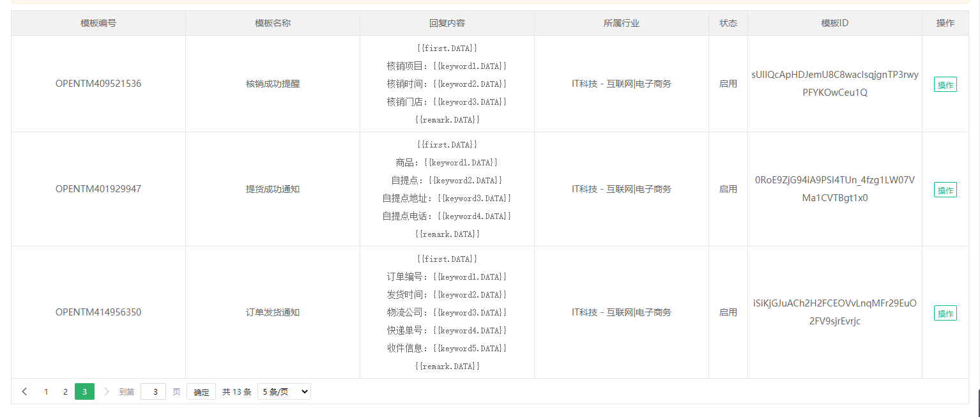Click the 状态 column header
This screenshot has height=417, width=980.
pyautogui.click(x=728, y=23)
